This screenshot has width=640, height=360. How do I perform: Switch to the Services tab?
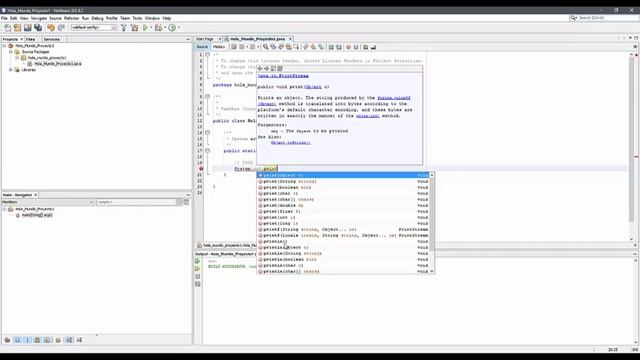[51, 40]
